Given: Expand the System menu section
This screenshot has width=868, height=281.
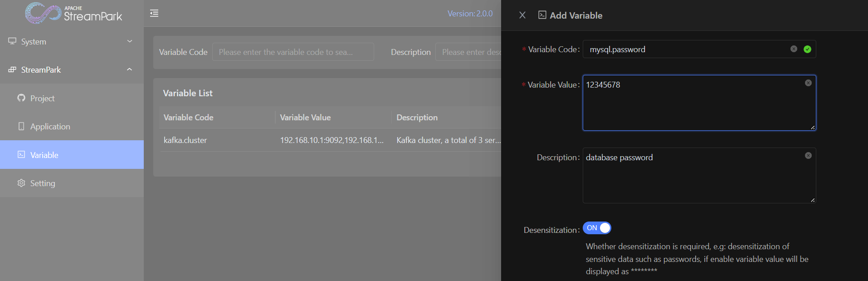Looking at the screenshot, I should point(72,41).
